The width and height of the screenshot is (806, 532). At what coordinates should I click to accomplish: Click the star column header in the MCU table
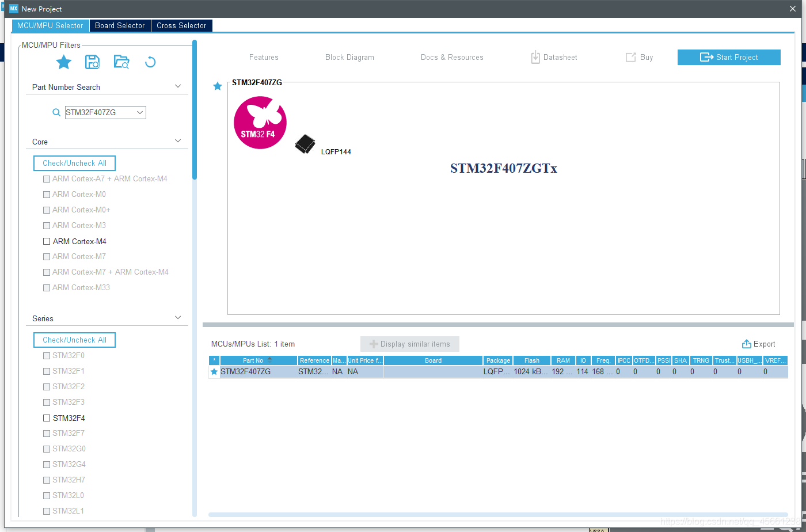(214, 360)
